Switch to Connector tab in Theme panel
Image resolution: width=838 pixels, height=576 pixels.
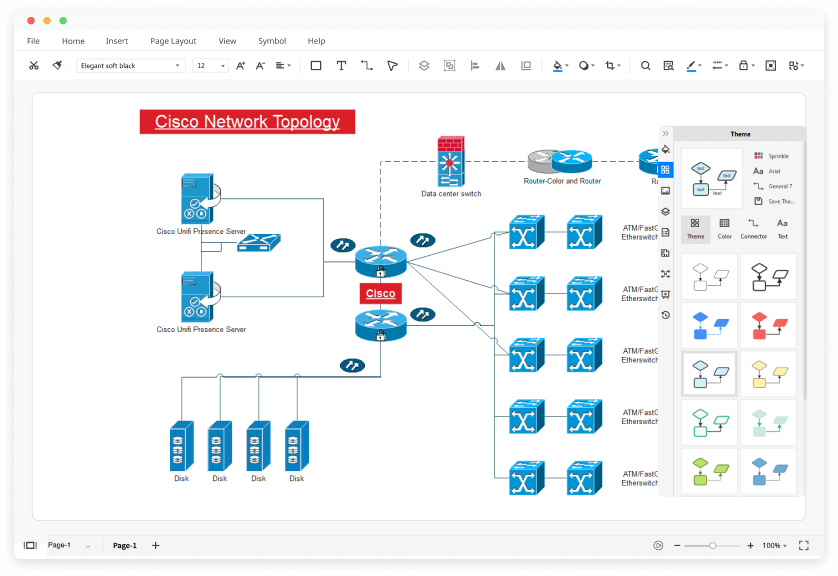pyautogui.click(x=754, y=229)
